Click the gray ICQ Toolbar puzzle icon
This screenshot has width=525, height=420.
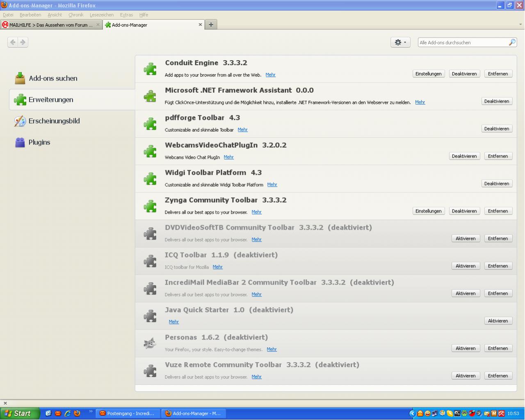click(150, 261)
